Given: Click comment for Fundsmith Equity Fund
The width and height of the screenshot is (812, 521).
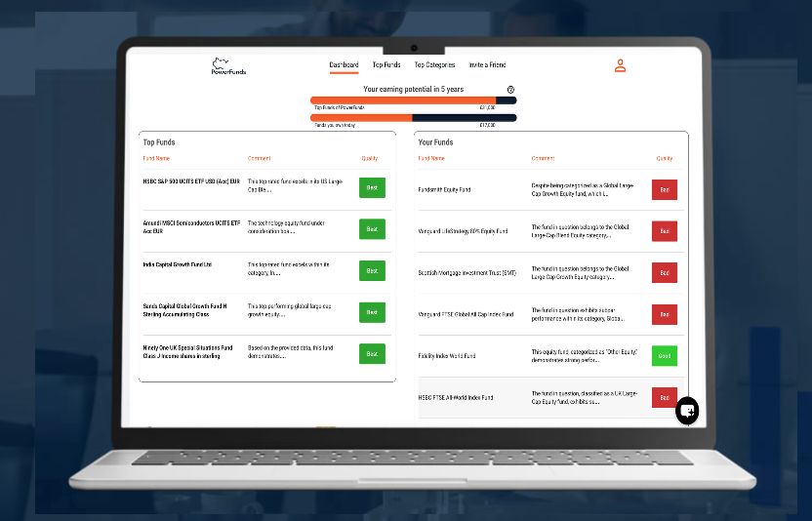Looking at the screenshot, I should coord(583,189).
